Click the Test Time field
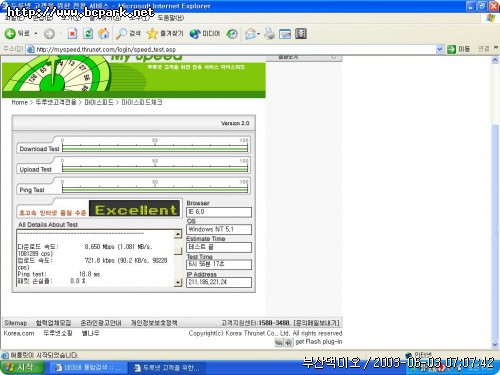Viewport: 500px width, 375px height. [219, 264]
